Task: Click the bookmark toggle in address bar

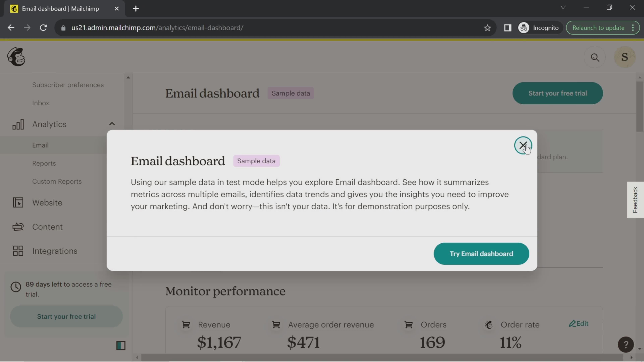Action: pos(487,27)
